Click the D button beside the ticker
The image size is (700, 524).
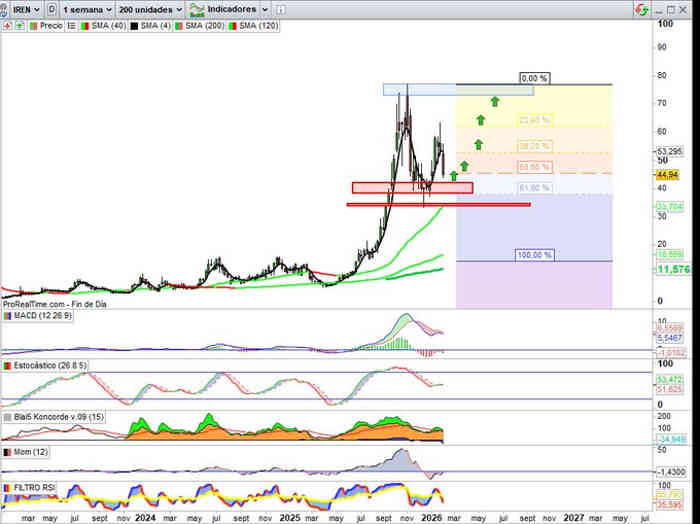pyautogui.click(x=51, y=8)
